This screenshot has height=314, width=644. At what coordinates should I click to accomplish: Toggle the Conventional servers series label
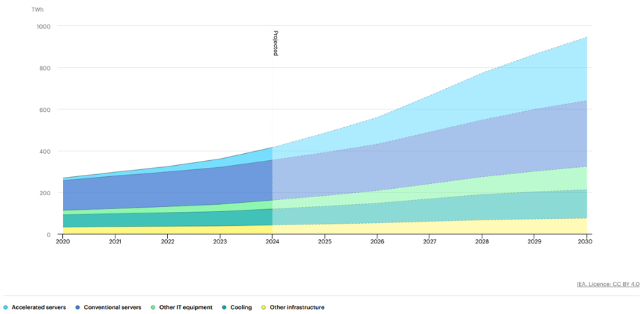point(113,308)
